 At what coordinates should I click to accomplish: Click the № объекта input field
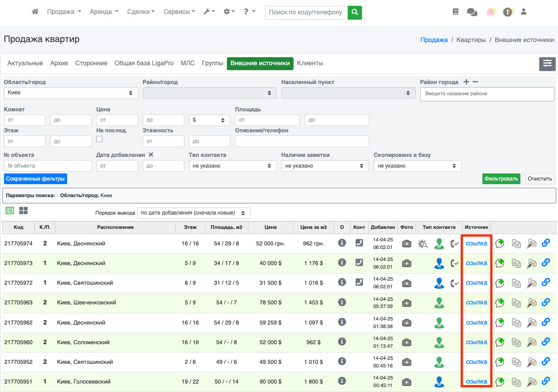coord(47,166)
